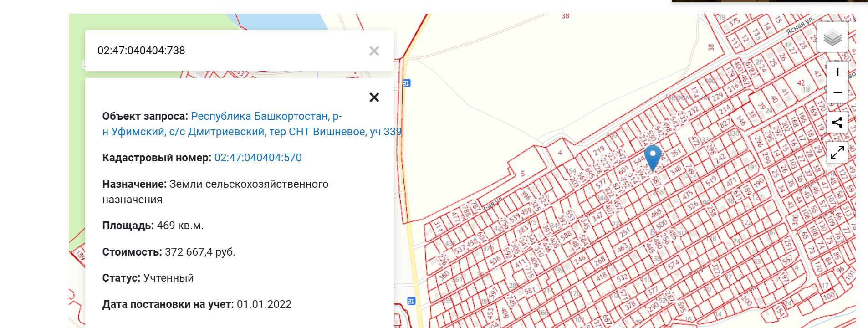Select parcel 219 on the map

pos(598,149)
